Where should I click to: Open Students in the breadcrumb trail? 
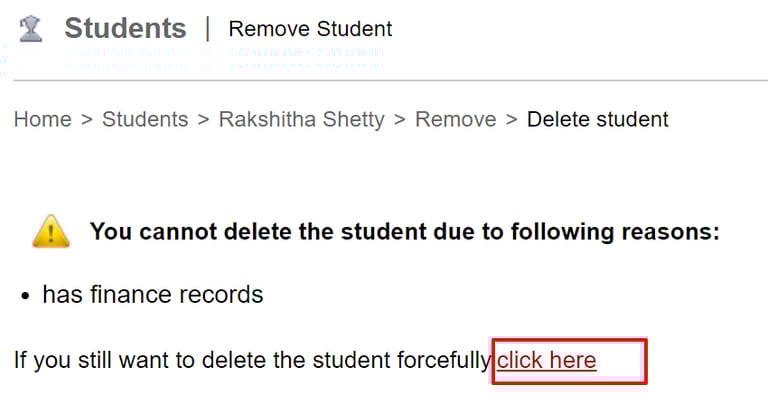pos(145,120)
